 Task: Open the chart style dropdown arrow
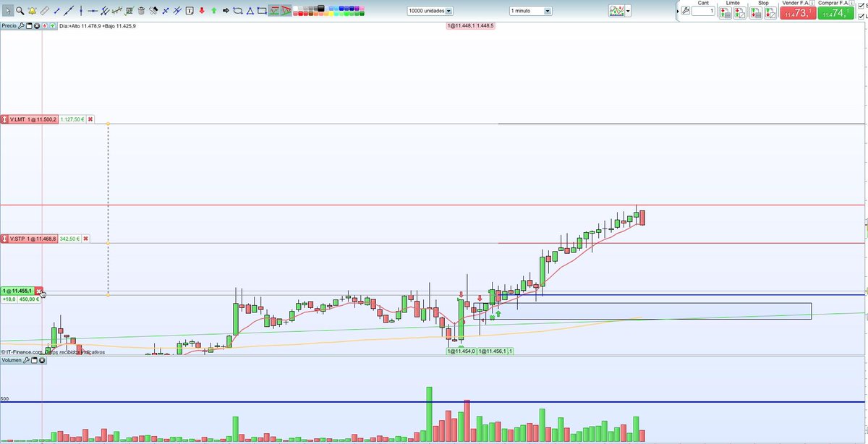coord(628,11)
